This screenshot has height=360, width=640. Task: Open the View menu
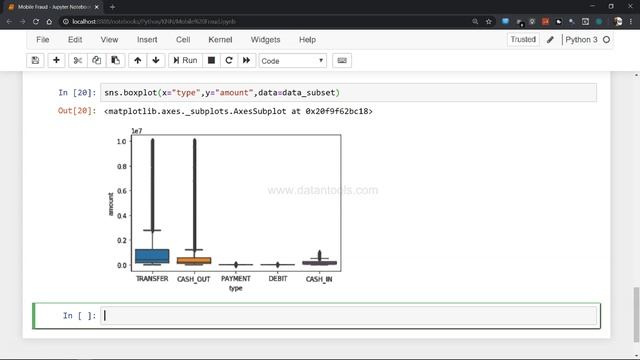coord(109,40)
